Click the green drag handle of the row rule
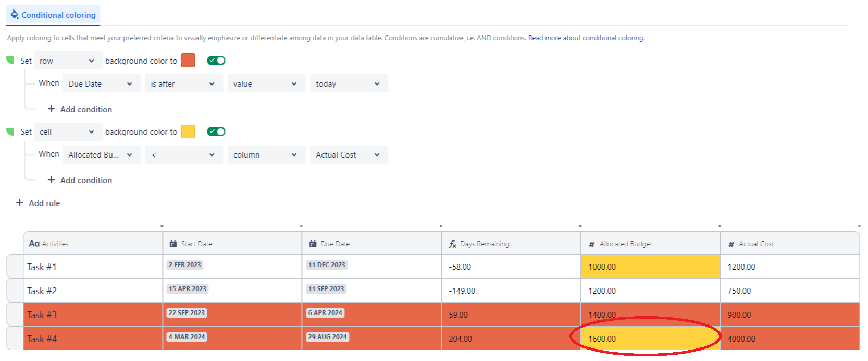 tap(10, 61)
